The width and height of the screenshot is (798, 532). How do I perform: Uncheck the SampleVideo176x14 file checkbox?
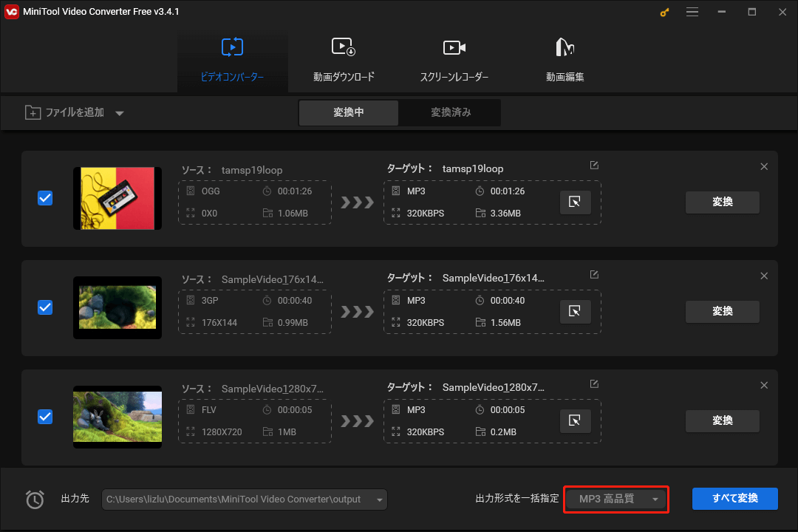point(45,307)
